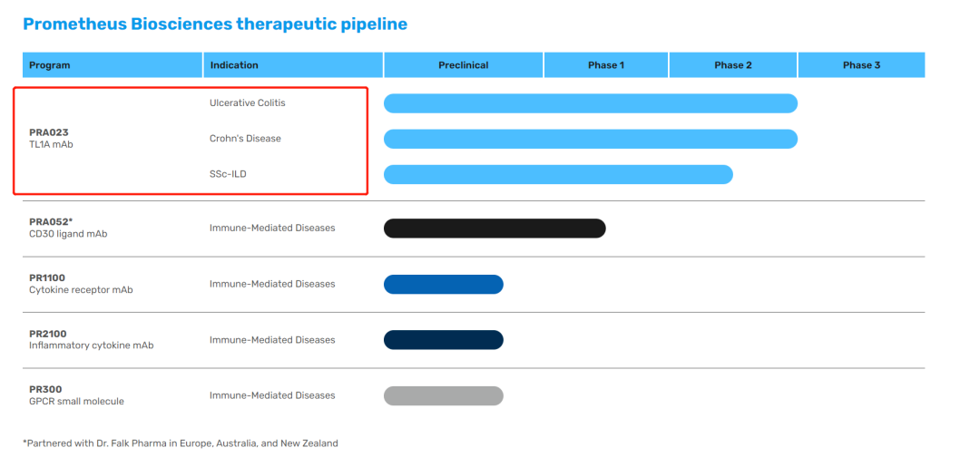This screenshot has width=980, height=467.
Task: Click the PR2100 dark navy progress bar
Action: click(x=443, y=340)
